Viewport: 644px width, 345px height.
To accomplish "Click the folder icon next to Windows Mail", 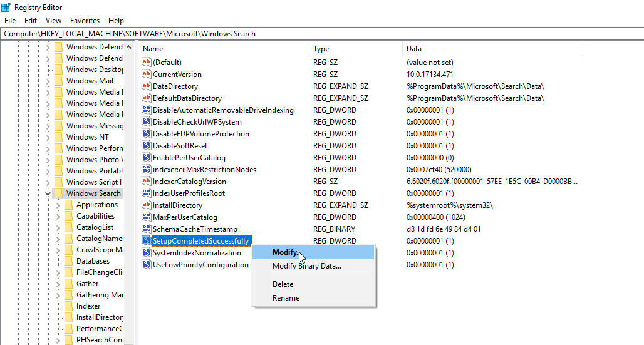I will (59, 81).
